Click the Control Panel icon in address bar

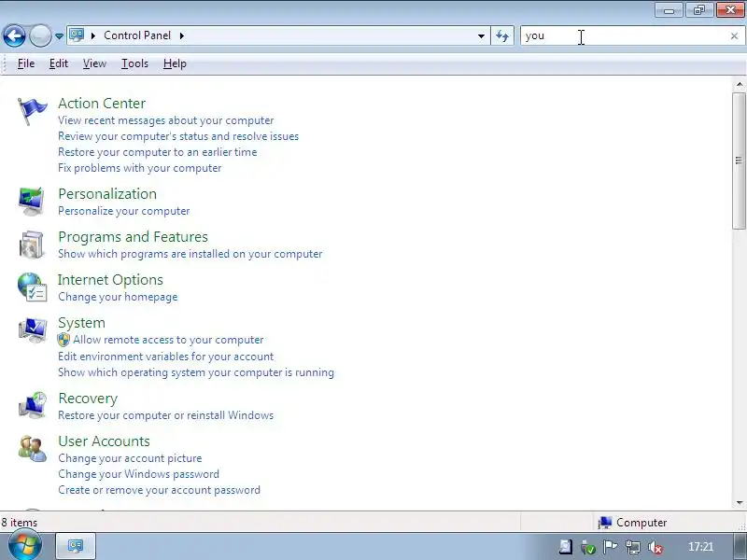click(x=77, y=35)
